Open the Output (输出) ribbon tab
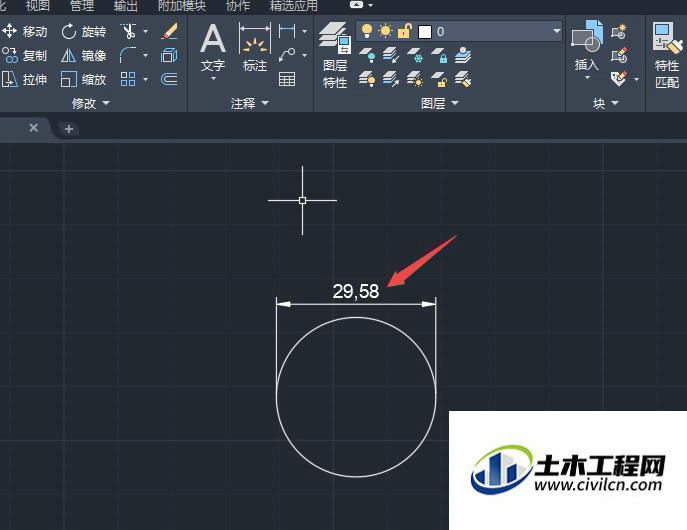The image size is (687, 530). 126,6
